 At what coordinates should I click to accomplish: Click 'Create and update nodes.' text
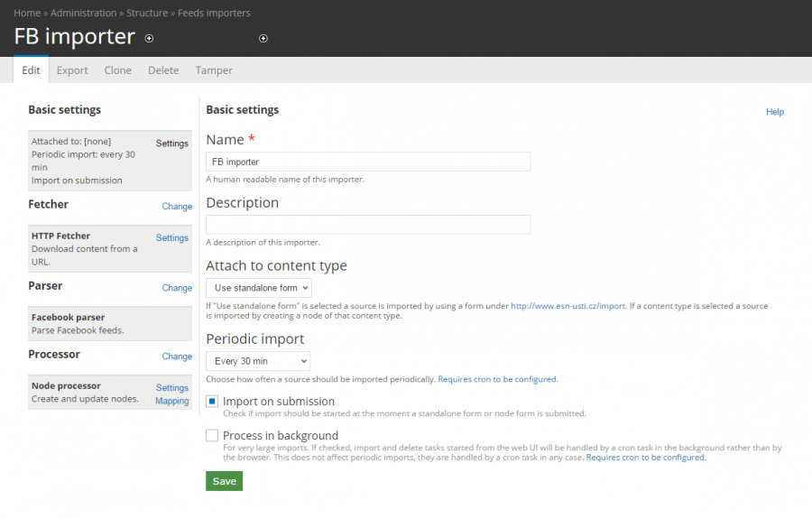(x=85, y=399)
